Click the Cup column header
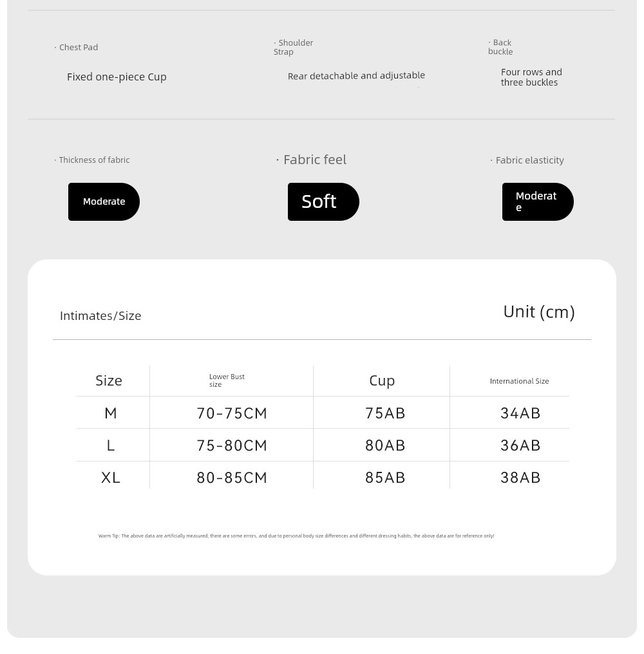The height and width of the screenshot is (654, 644). click(382, 380)
